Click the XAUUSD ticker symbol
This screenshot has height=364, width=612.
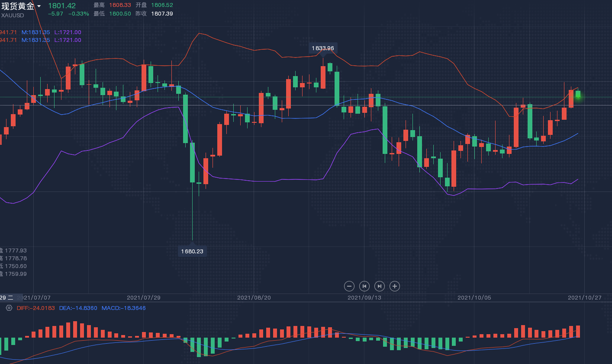(13, 16)
